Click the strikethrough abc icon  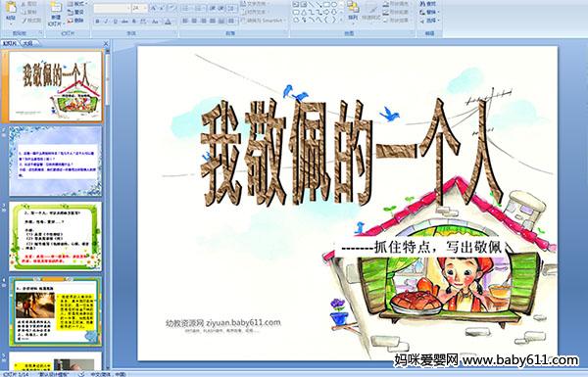point(124,22)
